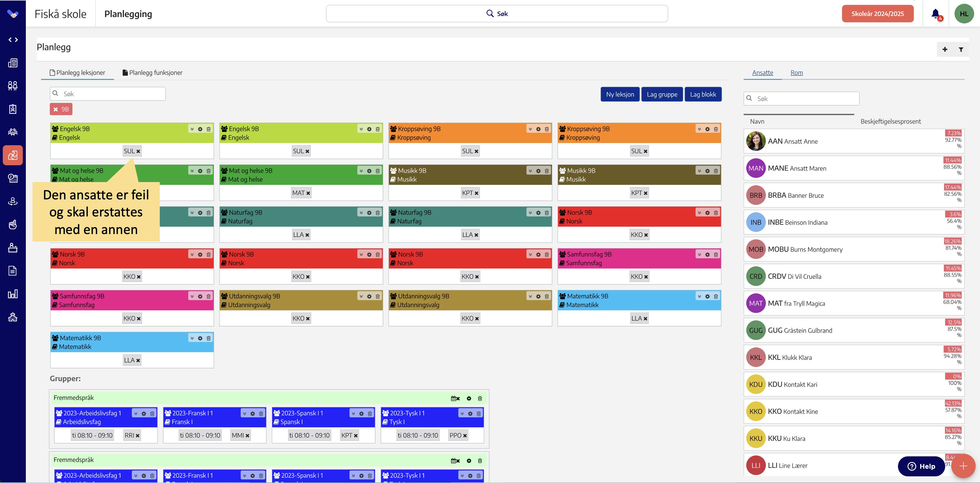Click the handshake heart logo
This screenshot has height=483, width=980.
coord(13,14)
